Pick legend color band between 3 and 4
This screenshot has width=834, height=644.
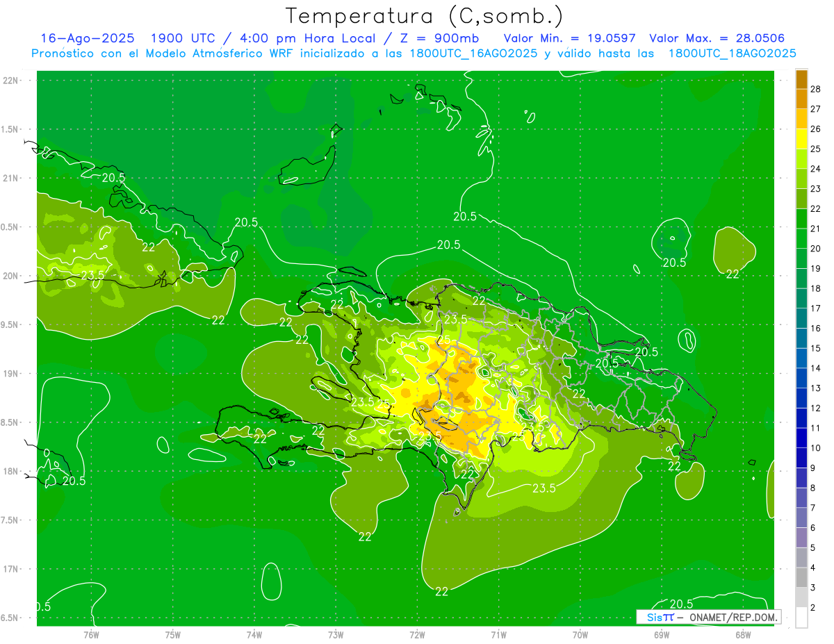click(801, 578)
